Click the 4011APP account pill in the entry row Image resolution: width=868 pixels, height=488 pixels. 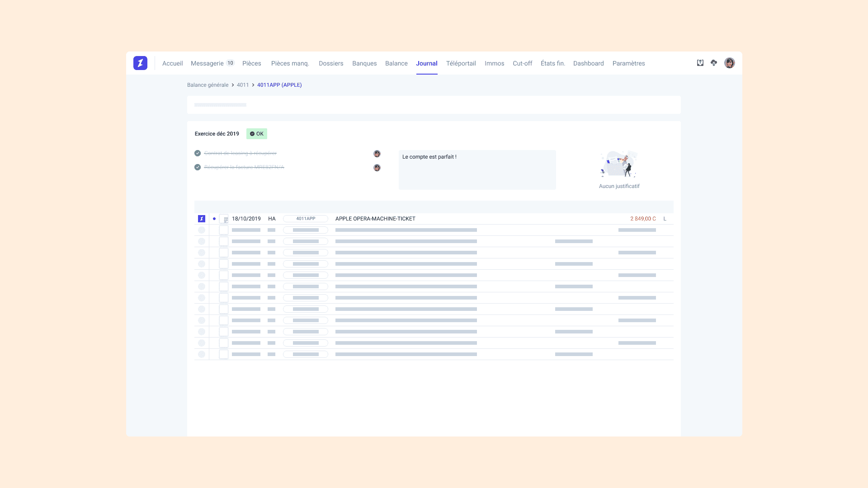coord(306,219)
